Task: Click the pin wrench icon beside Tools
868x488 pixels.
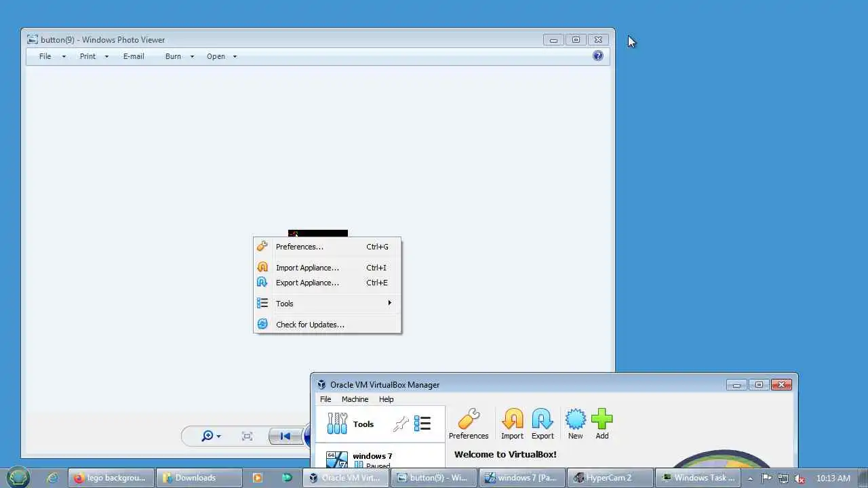Action: (x=401, y=424)
